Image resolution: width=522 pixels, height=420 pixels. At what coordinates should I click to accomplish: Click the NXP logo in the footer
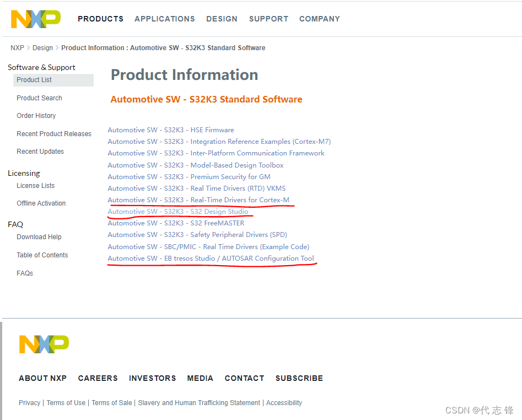click(x=44, y=344)
